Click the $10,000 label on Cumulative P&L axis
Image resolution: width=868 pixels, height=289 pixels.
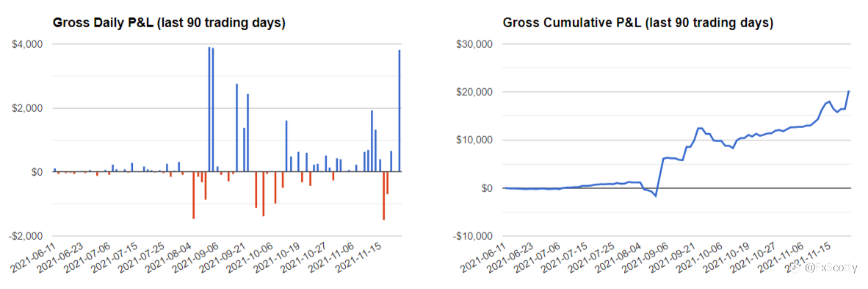(x=474, y=140)
